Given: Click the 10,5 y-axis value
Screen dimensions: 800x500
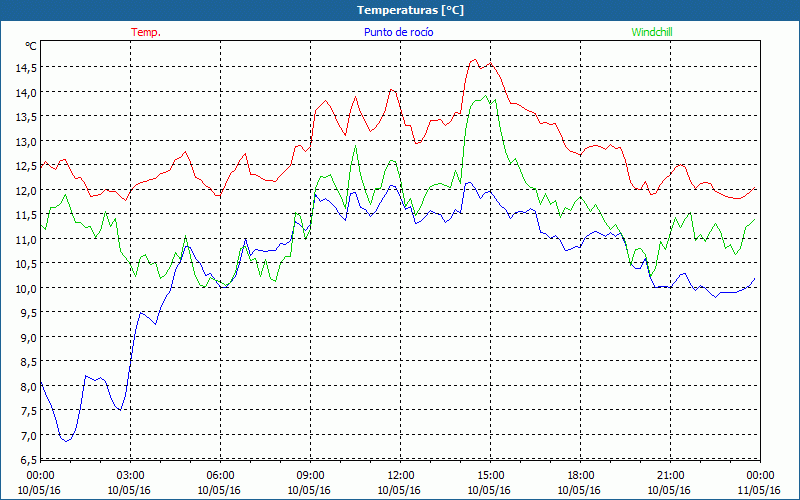Looking at the screenshot, I should pyautogui.click(x=27, y=264).
